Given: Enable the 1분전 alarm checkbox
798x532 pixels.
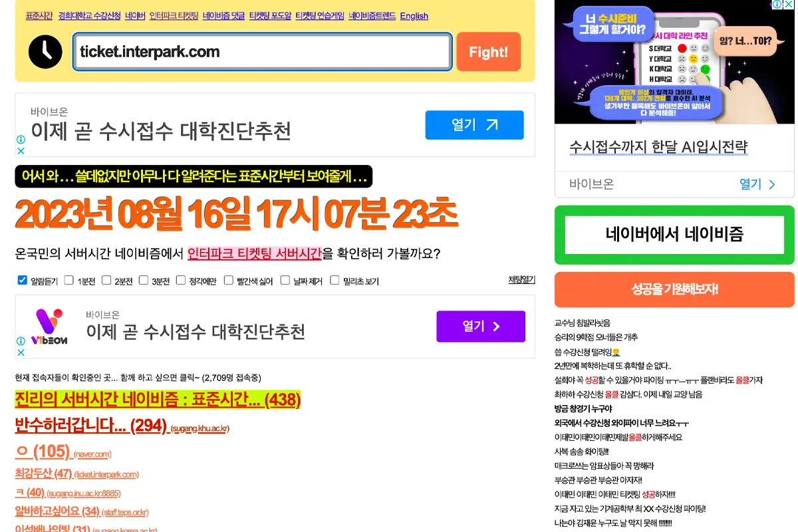Looking at the screenshot, I should point(69,281).
